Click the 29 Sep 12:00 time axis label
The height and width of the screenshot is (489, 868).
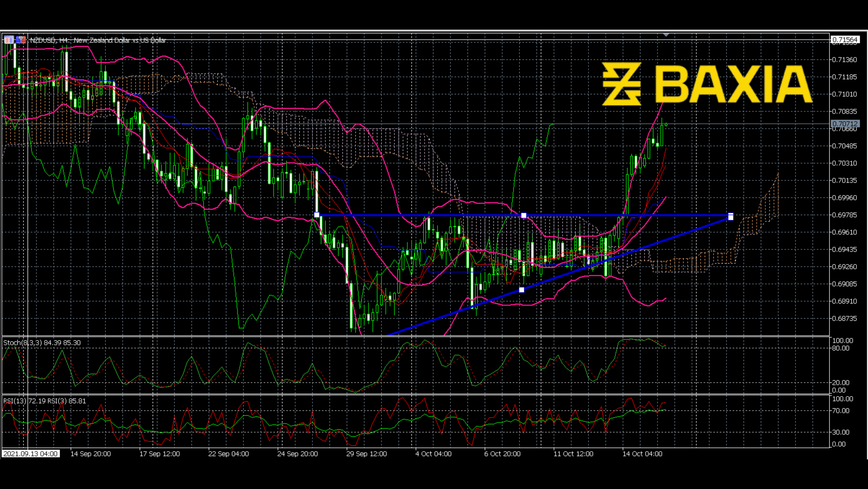[367, 454]
